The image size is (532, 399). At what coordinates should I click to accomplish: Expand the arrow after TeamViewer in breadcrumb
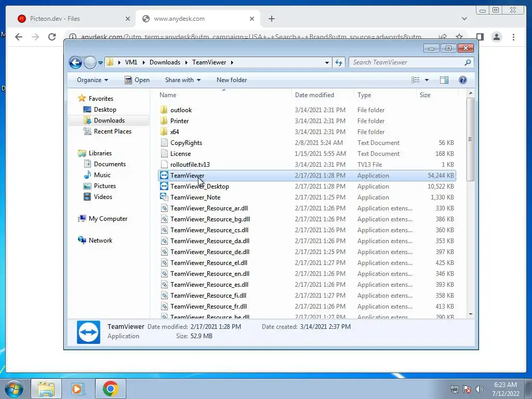(232, 62)
